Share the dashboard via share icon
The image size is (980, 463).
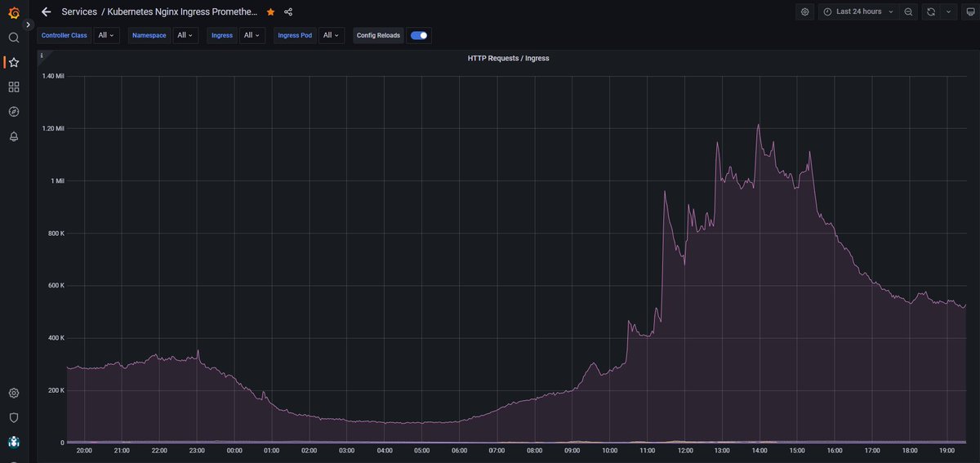point(288,12)
